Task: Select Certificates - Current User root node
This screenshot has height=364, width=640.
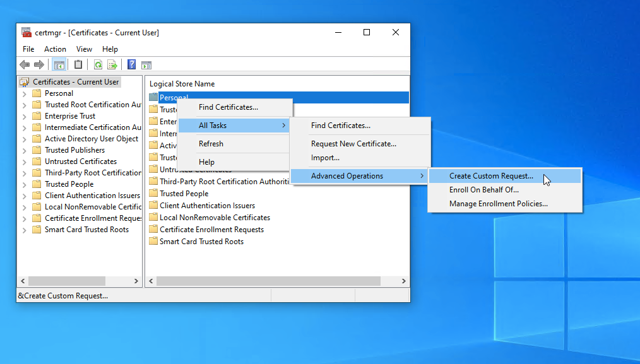Action: tap(69, 81)
